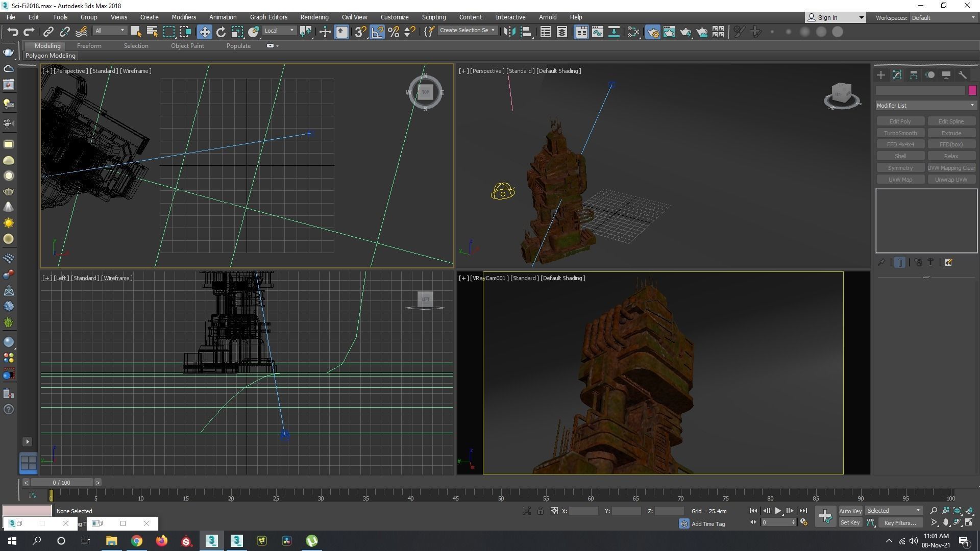980x551 pixels.
Task: Switch to the Create command panel
Action: [x=881, y=75]
